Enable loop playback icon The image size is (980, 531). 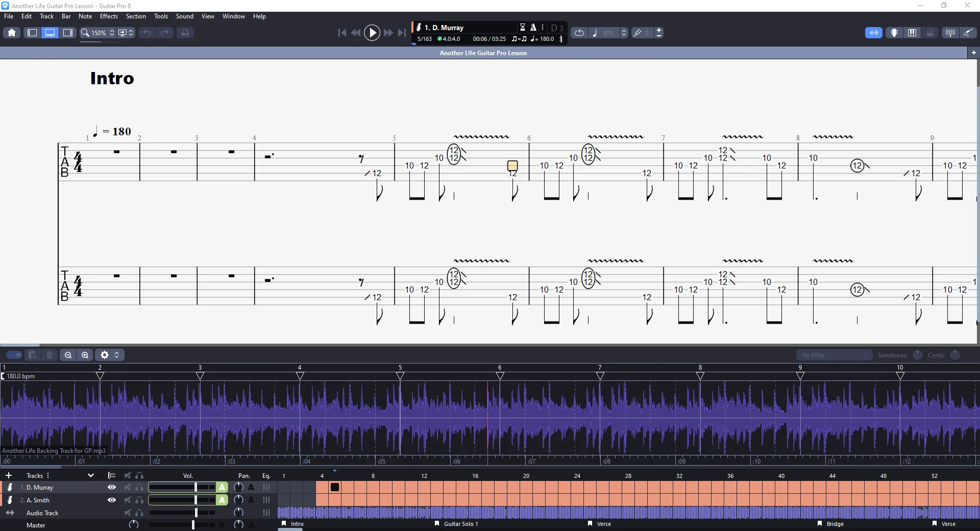[x=579, y=33]
